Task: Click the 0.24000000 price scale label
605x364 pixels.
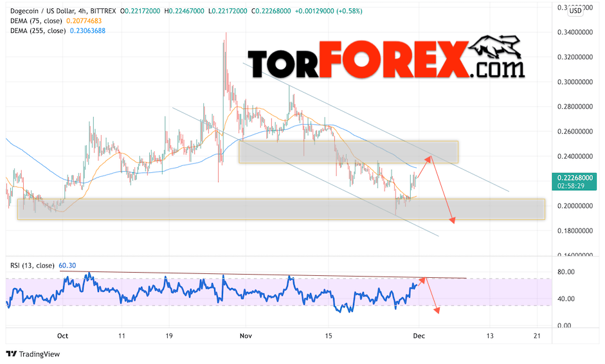Action: pos(575,156)
